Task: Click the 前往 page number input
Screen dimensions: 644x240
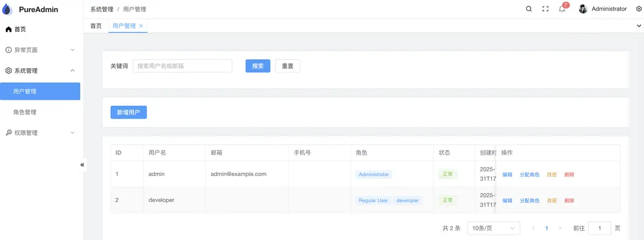Action: point(599,228)
